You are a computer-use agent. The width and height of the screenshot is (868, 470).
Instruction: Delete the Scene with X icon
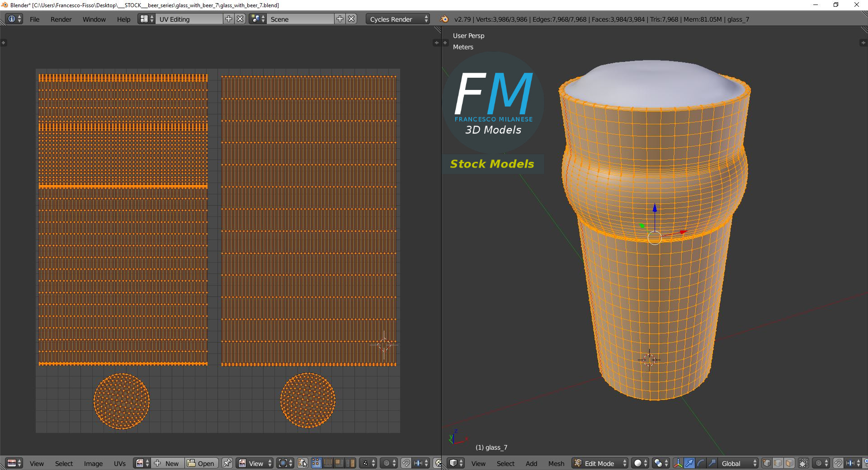click(x=351, y=19)
